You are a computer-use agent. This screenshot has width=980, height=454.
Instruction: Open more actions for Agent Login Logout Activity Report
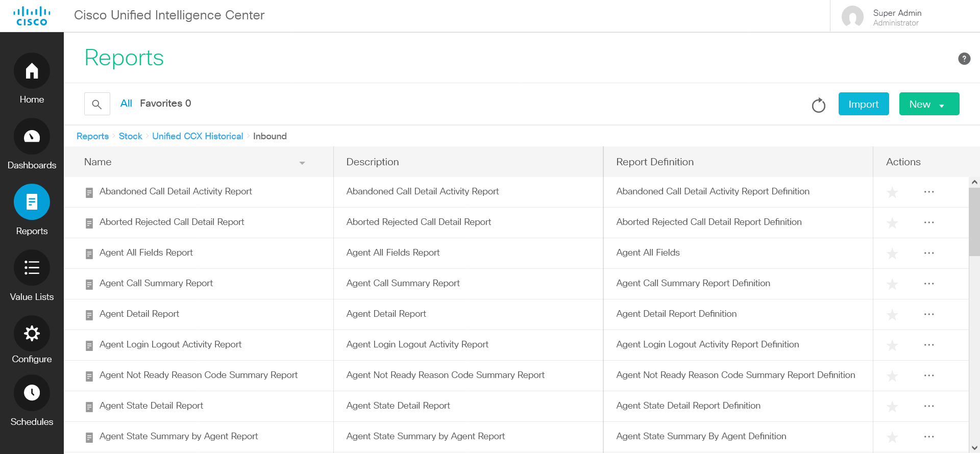click(929, 345)
